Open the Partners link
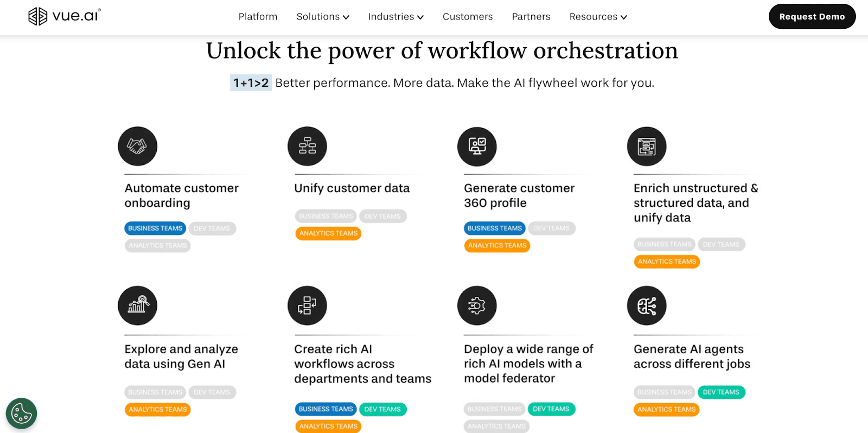This screenshot has width=868, height=433. (531, 17)
